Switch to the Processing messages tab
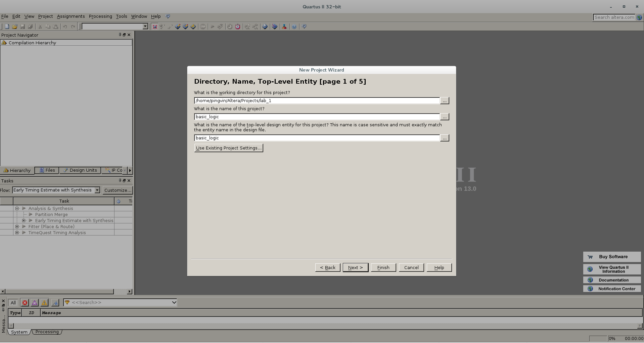The image size is (644, 343). click(x=47, y=332)
